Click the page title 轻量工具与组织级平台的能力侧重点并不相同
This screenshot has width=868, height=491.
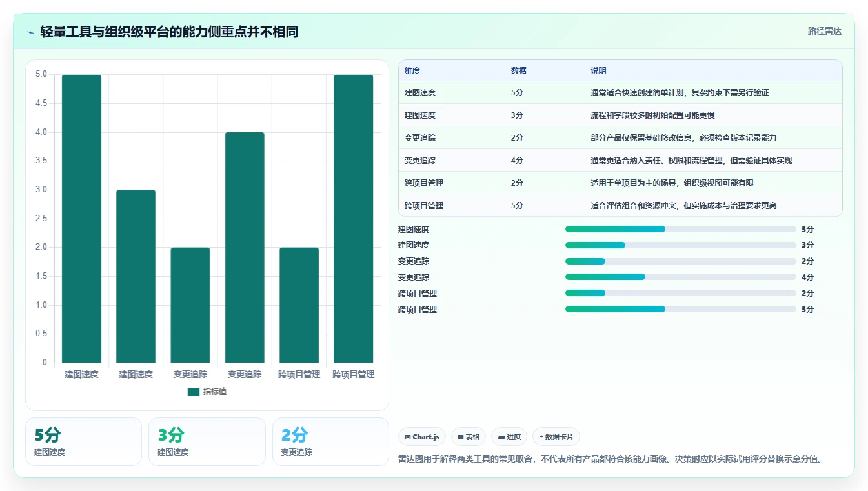click(x=169, y=32)
